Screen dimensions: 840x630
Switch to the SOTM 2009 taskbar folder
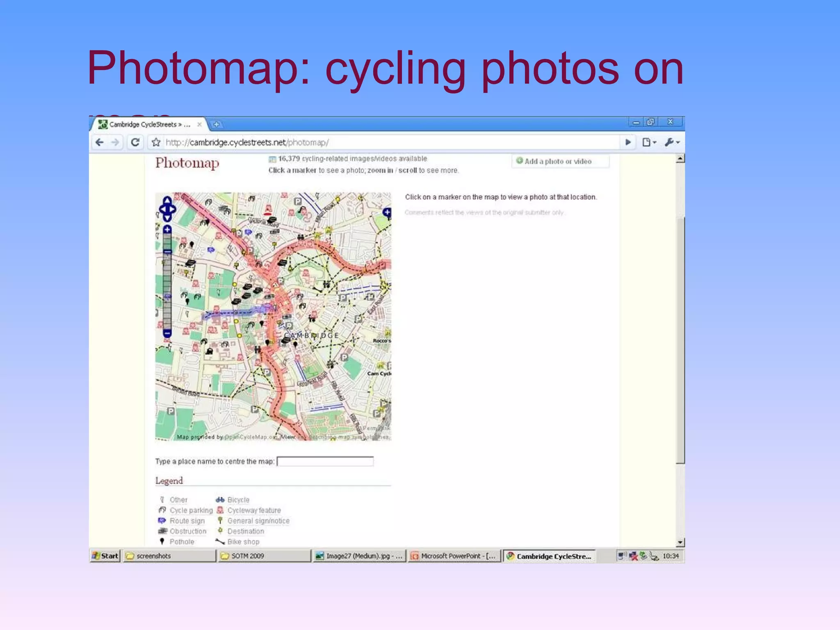click(265, 556)
